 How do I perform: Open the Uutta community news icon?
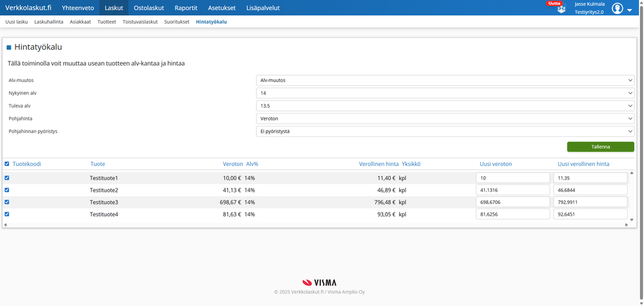pos(561,9)
